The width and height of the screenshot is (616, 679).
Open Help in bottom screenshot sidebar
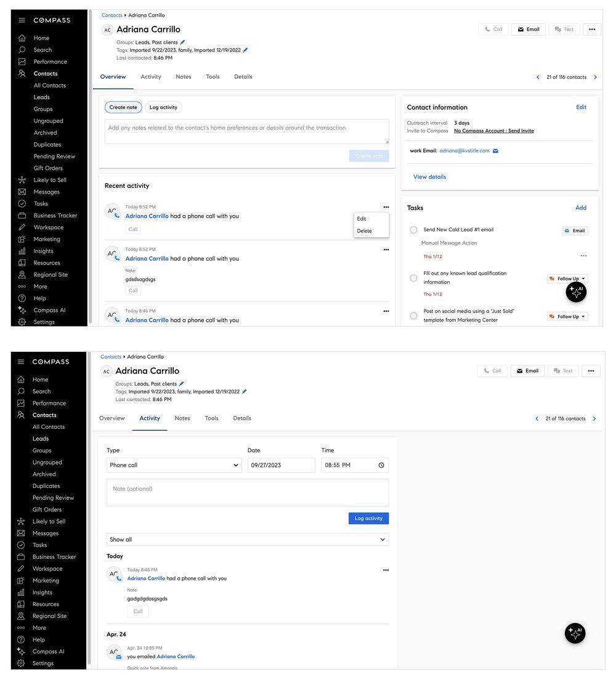click(39, 640)
